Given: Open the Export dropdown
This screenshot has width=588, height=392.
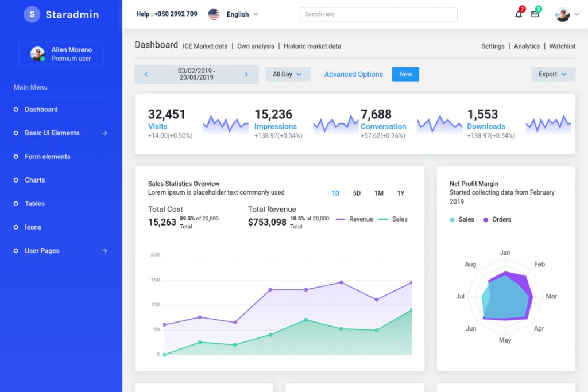Looking at the screenshot, I should coord(553,74).
